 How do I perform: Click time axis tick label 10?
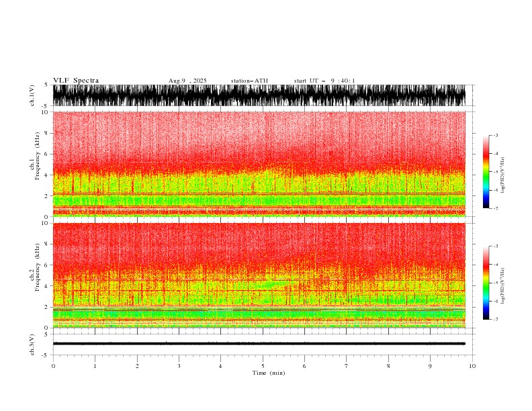(x=472, y=366)
